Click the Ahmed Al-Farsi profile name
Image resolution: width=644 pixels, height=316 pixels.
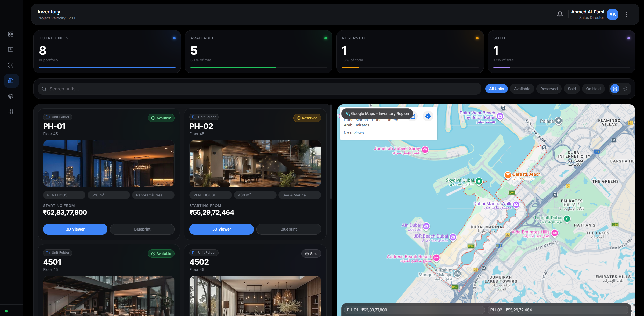[588, 12]
